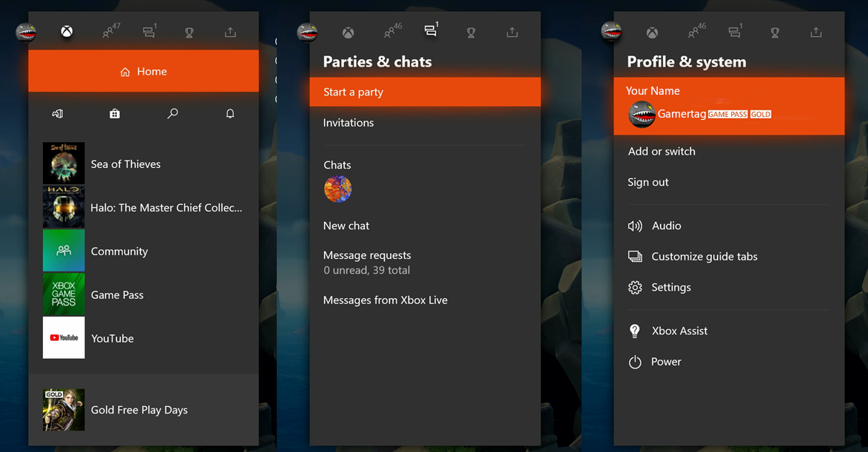Viewport: 868px width, 452px height.
Task: Click the Home button
Action: click(144, 71)
